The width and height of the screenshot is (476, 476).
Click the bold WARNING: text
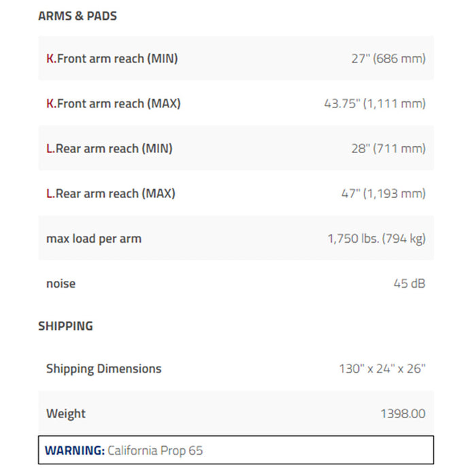tap(75, 450)
